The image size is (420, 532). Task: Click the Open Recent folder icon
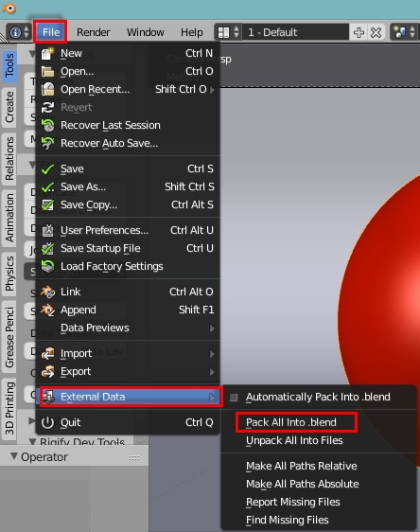[48, 90]
